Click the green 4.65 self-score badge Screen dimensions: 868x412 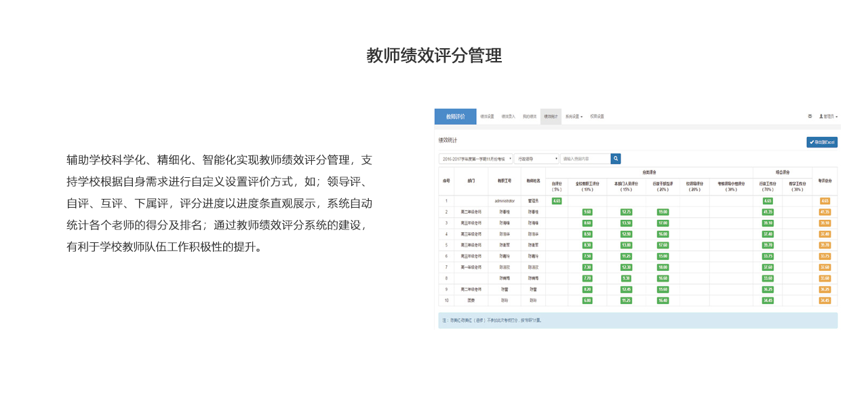(x=557, y=201)
